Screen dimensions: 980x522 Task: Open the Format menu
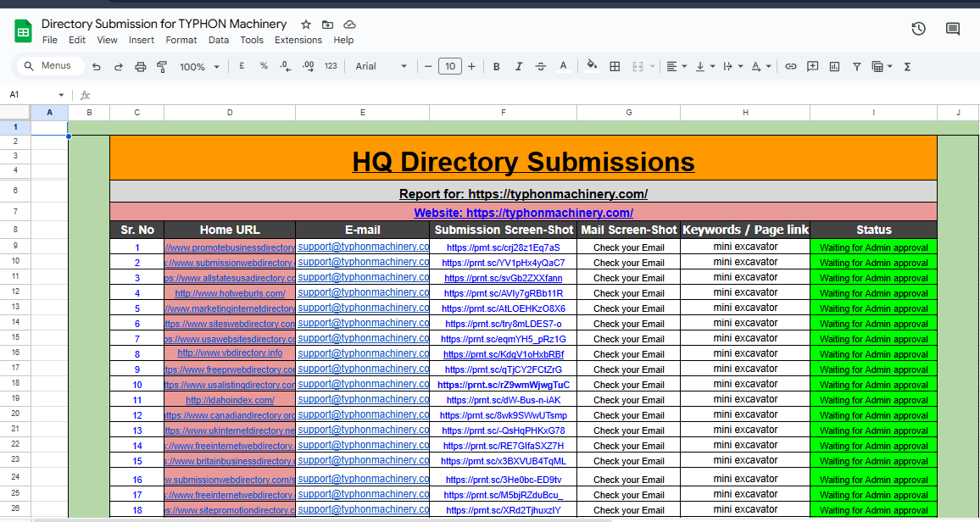181,40
